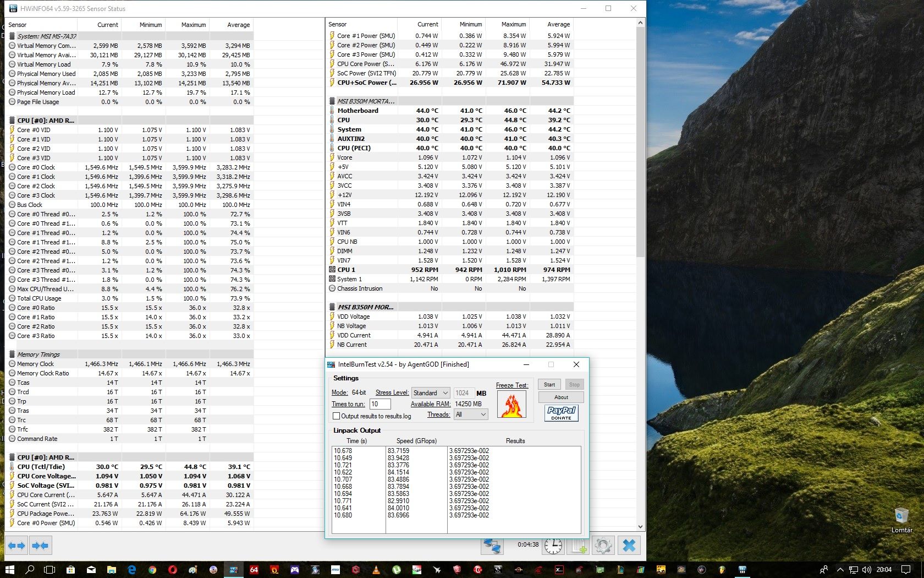
Task: Select the 'System: MSI MS-7A37' group header
Action: (x=130, y=36)
